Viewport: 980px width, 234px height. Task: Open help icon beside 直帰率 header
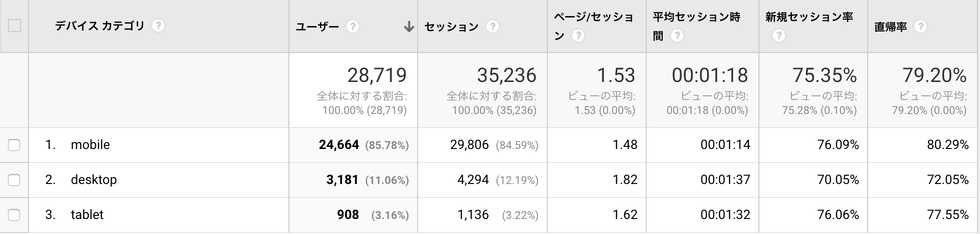(x=921, y=26)
